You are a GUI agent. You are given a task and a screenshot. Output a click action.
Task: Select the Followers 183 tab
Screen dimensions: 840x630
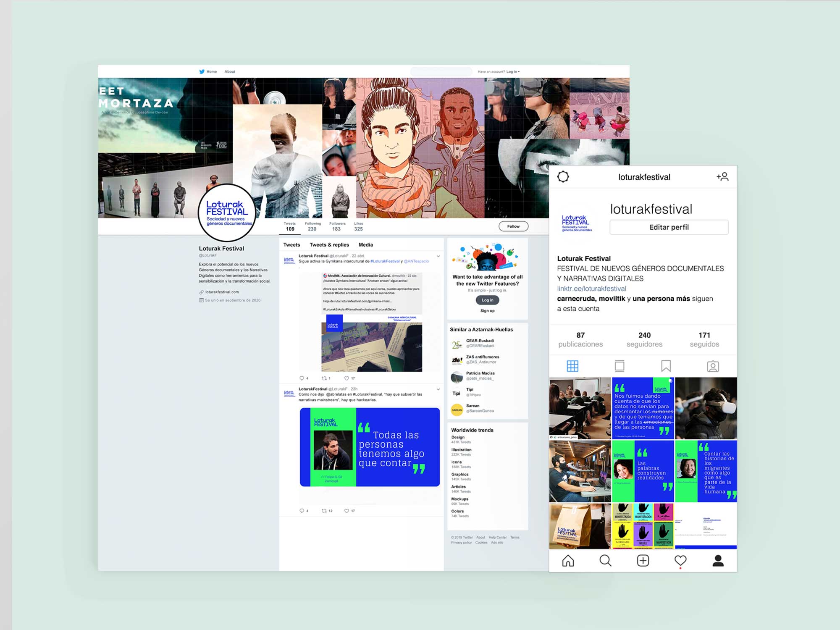coord(337,227)
